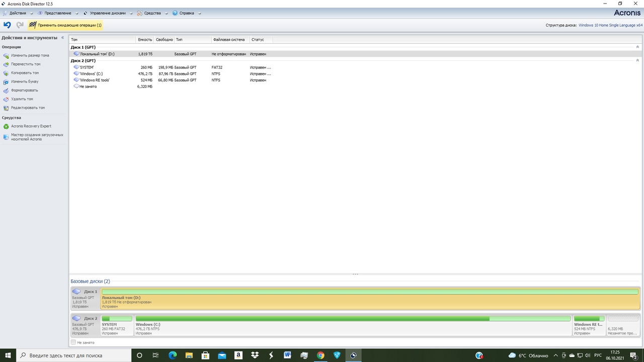Open Dropbox from the taskbar
The height and width of the screenshot is (362, 644).
point(255,355)
